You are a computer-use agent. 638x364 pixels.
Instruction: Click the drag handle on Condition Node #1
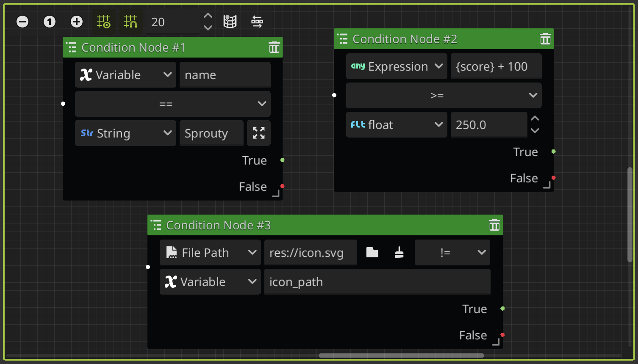71,47
